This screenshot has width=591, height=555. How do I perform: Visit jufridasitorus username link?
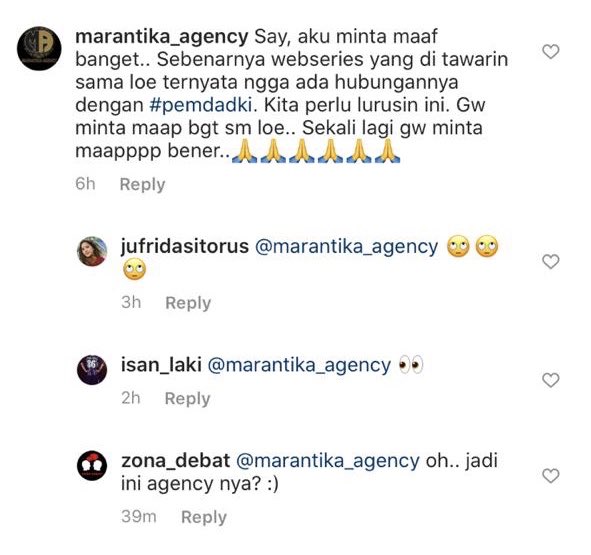185,247
